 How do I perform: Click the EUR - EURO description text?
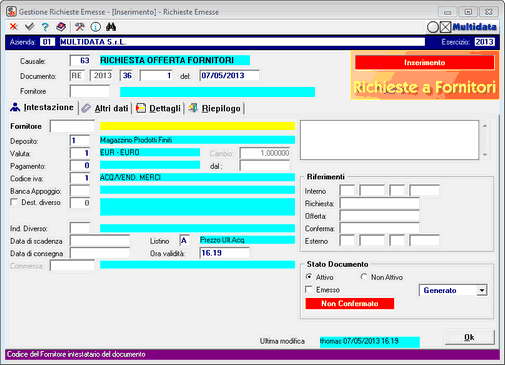(120, 152)
